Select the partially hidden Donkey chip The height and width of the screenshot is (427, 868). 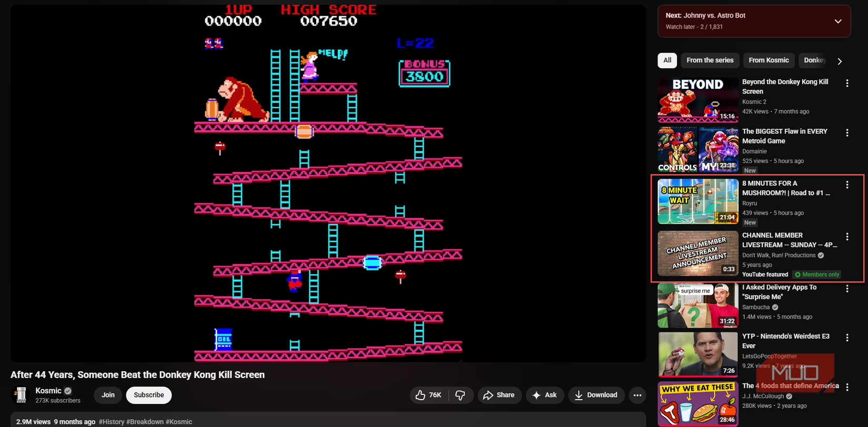click(x=813, y=60)
